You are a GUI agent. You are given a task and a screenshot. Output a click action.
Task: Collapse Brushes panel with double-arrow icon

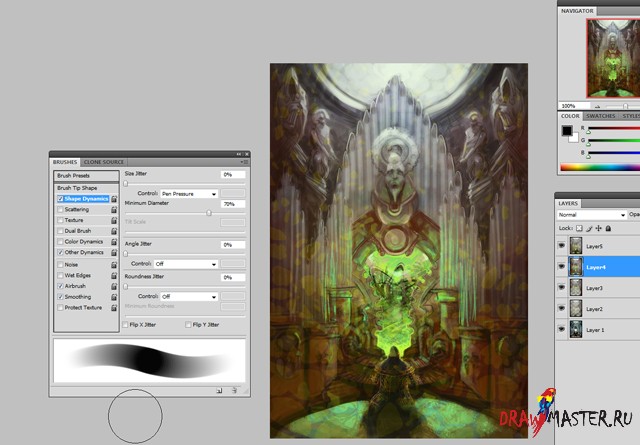click(x=239, y=154)
